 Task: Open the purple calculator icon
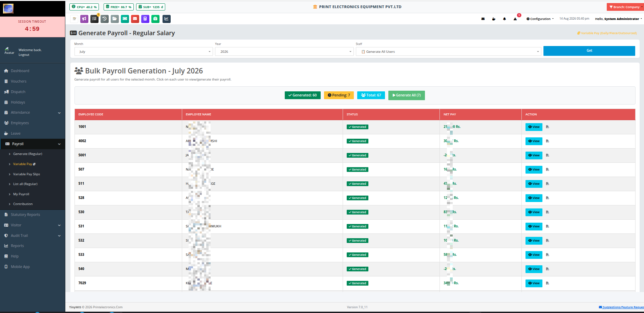(x=145, y=19)
